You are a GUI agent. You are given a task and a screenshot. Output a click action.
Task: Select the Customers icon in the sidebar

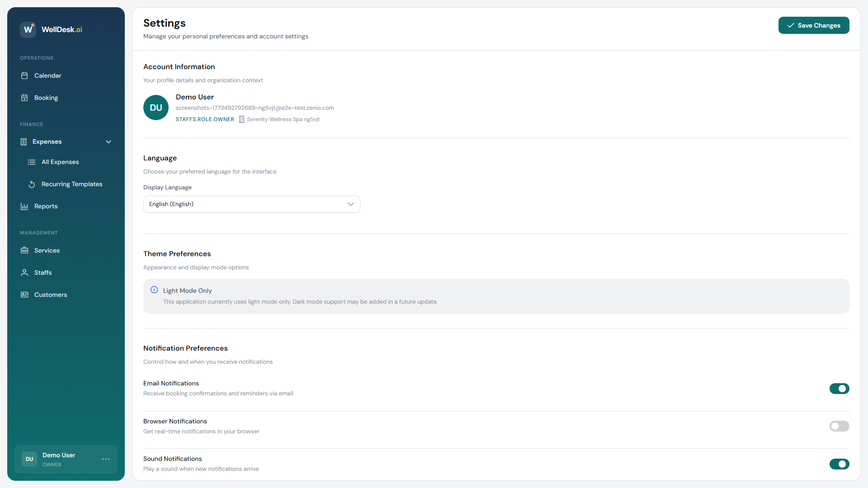tap(25, 295)
